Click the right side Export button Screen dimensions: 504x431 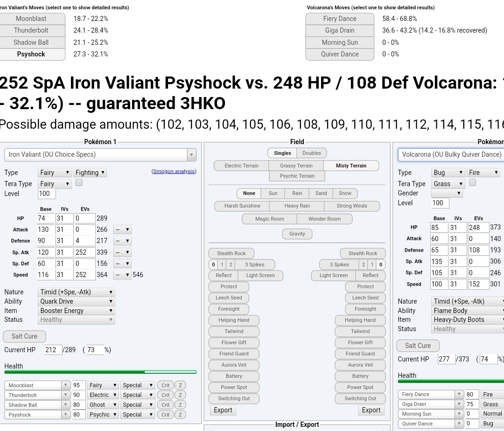tap(371, 410)
